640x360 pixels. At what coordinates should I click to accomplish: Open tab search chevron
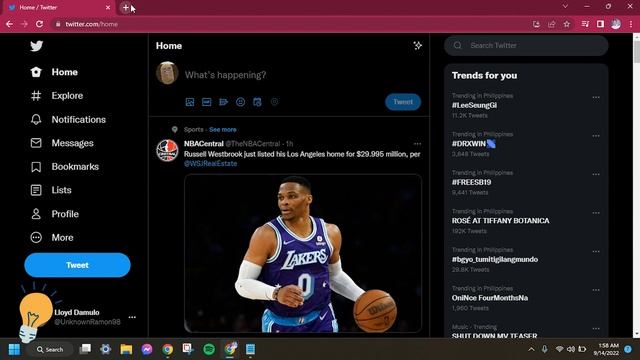tap(565, 7)
